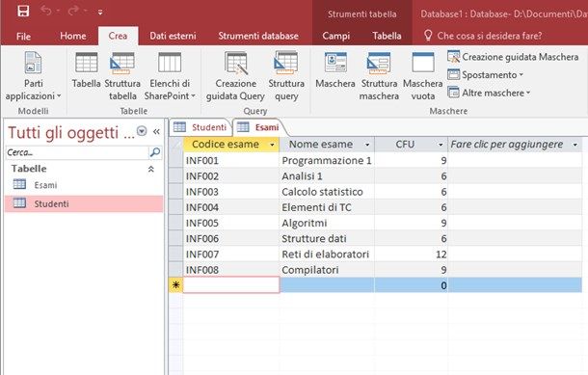Open the Nome esame column filter arrow

[x=367, y=145]
